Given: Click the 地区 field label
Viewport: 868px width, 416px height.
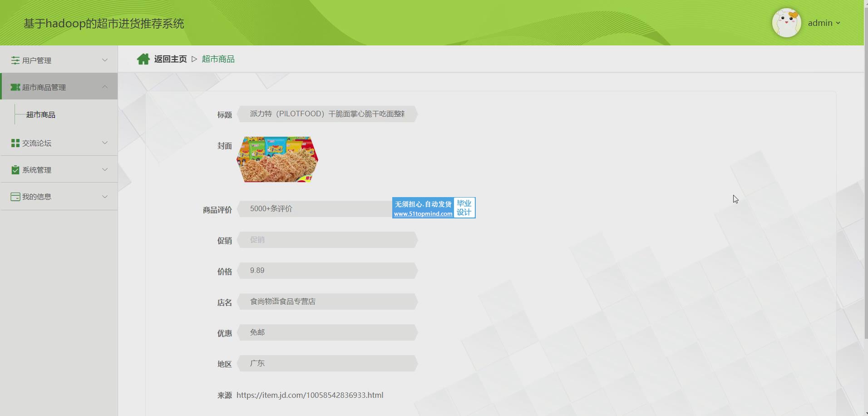Looking at the screenshot, I should pos(225,364).
